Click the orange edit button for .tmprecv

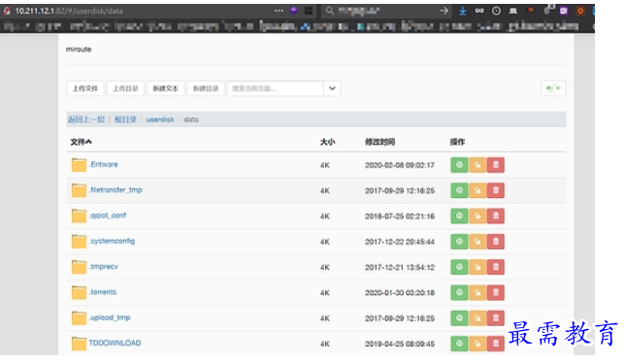pos(478,267)
